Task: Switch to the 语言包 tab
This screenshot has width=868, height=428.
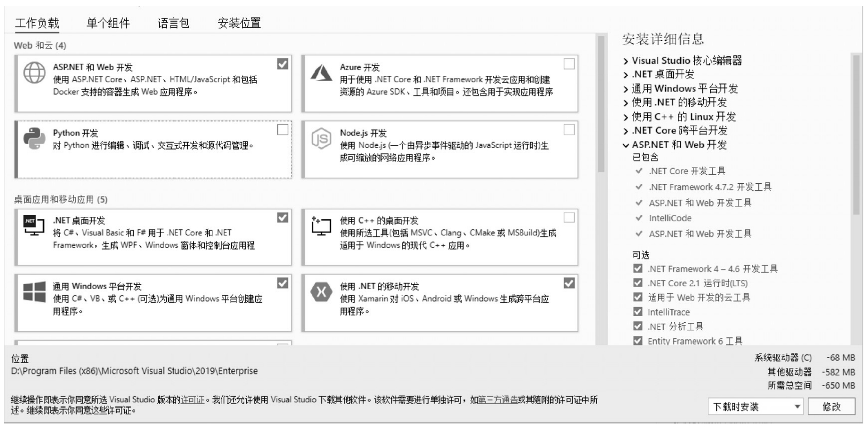Action: tap(174, 23)
